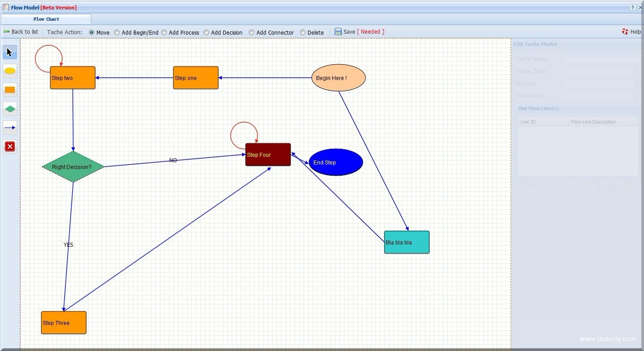Enable the Add Begin/End radio option
Screen dimensions: 644x351
[117, 32]
